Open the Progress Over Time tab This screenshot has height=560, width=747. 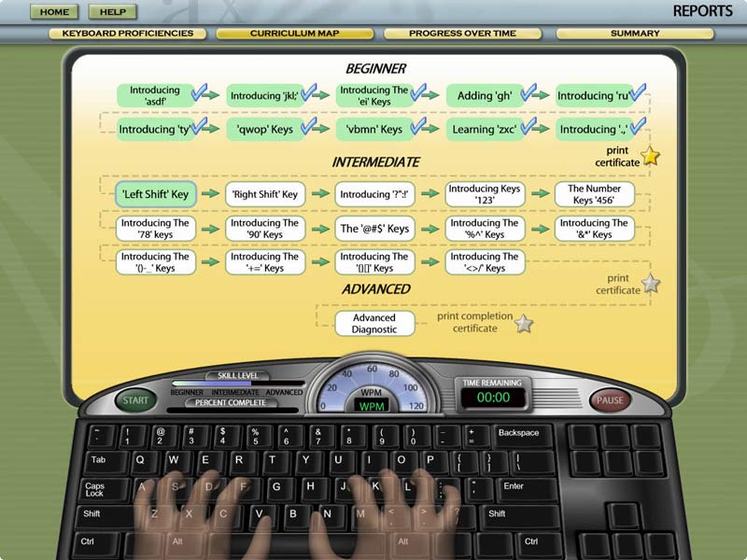[462, 34]
